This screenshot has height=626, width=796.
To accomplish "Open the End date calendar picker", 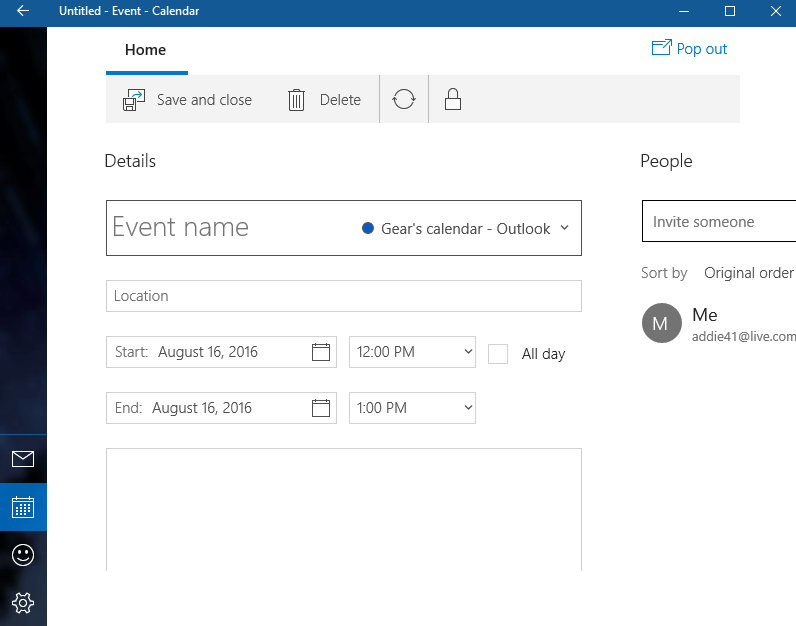I will 321,408.
